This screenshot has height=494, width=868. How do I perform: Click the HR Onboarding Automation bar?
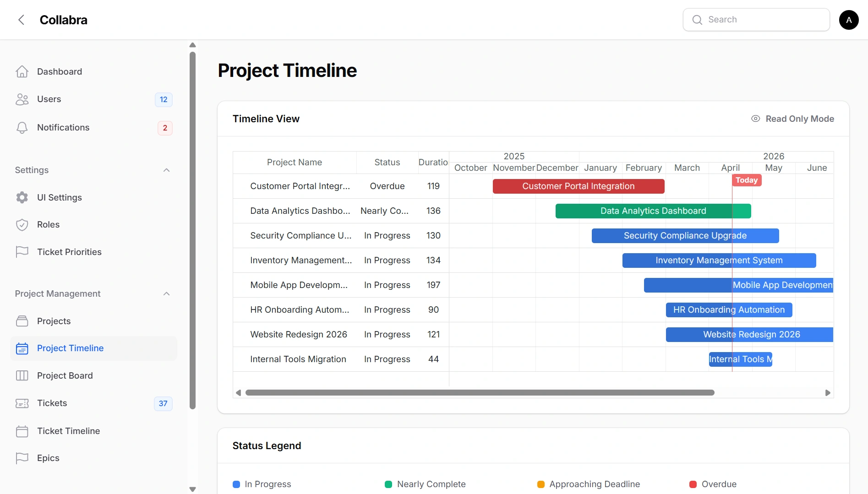(x=729, y=310)
